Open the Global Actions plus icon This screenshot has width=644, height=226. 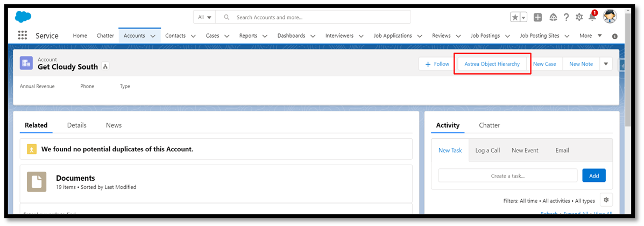point(537,17)
